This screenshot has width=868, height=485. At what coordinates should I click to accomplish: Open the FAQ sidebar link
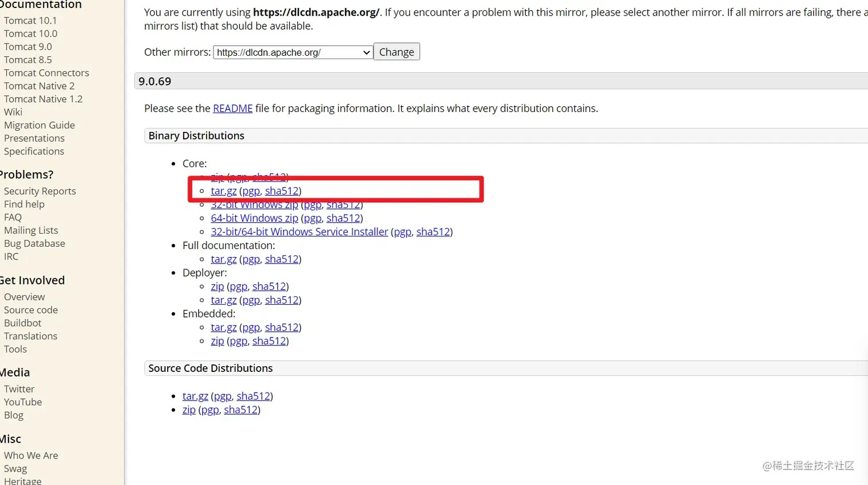coord(13,218)
